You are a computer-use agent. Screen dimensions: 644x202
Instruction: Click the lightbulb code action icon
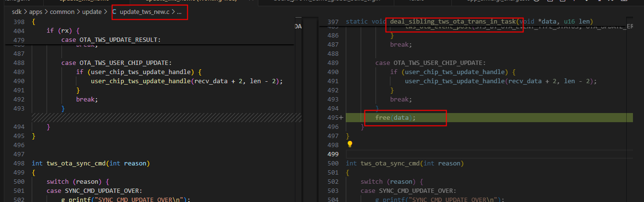(350, 144)
